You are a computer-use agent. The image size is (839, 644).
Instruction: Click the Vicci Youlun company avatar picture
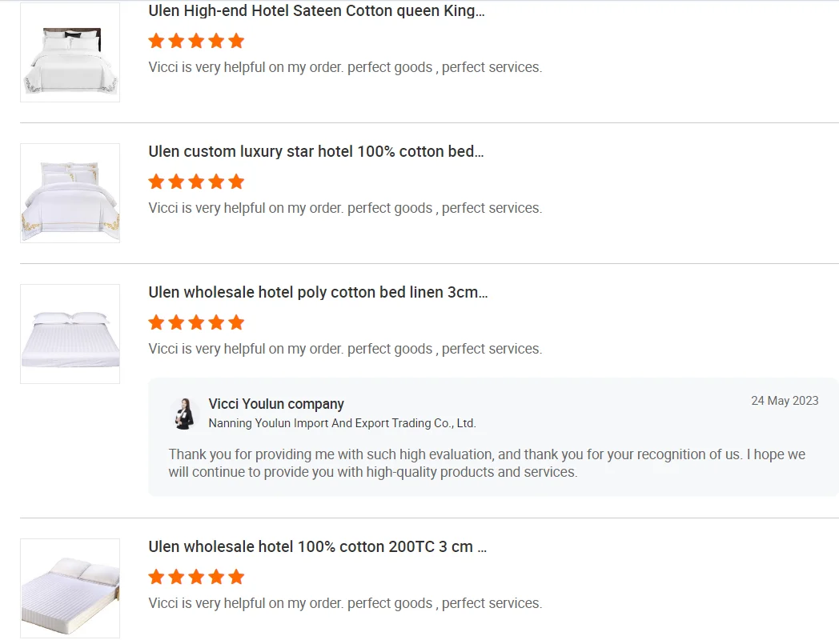click(184, 413)
